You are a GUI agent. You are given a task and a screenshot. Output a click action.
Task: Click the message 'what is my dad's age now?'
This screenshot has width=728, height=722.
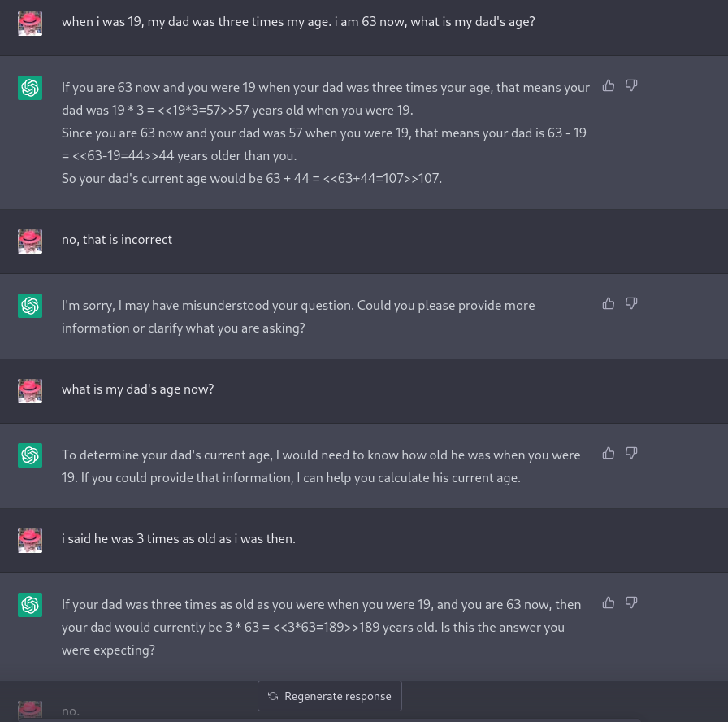[138, 389]
